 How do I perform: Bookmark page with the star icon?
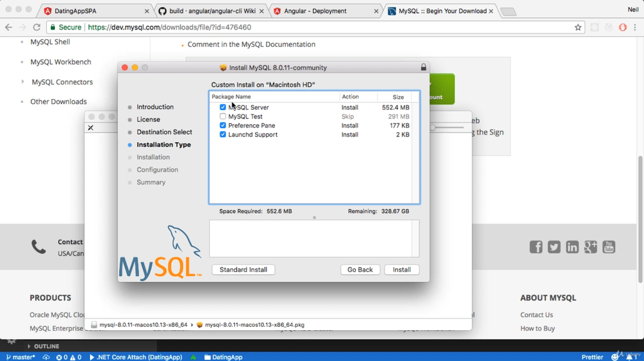coord(578,27)
